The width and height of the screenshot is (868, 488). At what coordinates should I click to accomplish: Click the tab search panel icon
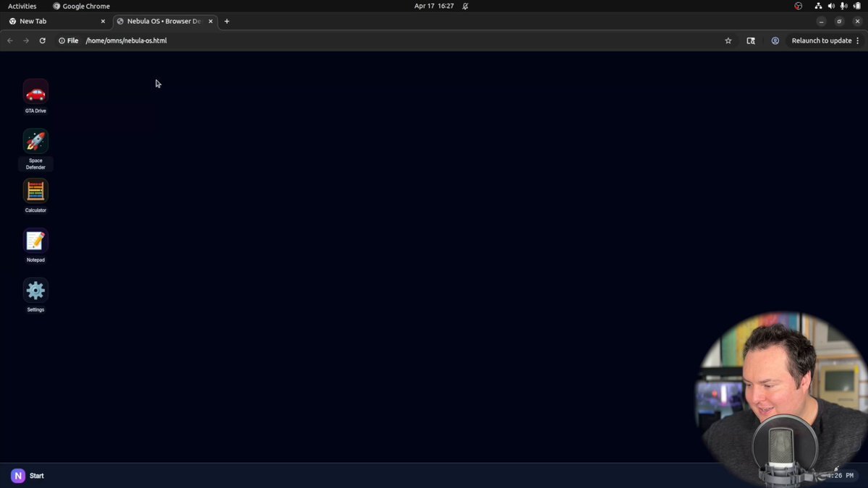(x=751, y=40)
